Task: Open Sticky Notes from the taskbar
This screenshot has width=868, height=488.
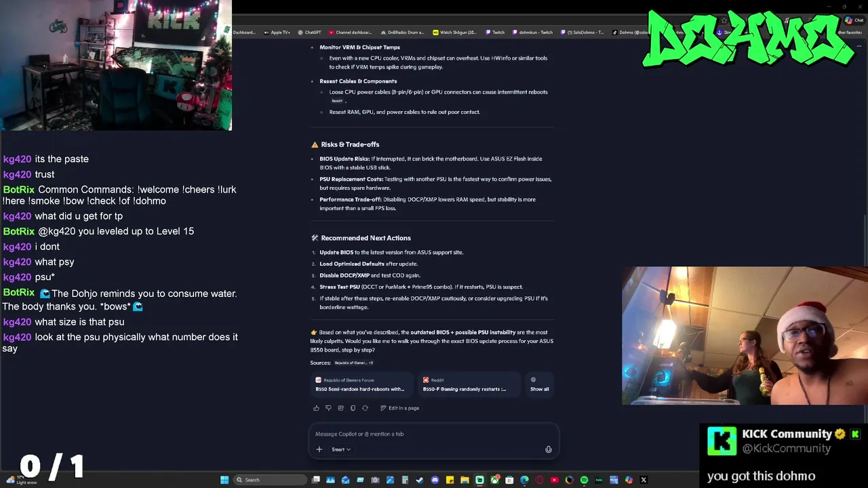Action: [450, 480]
